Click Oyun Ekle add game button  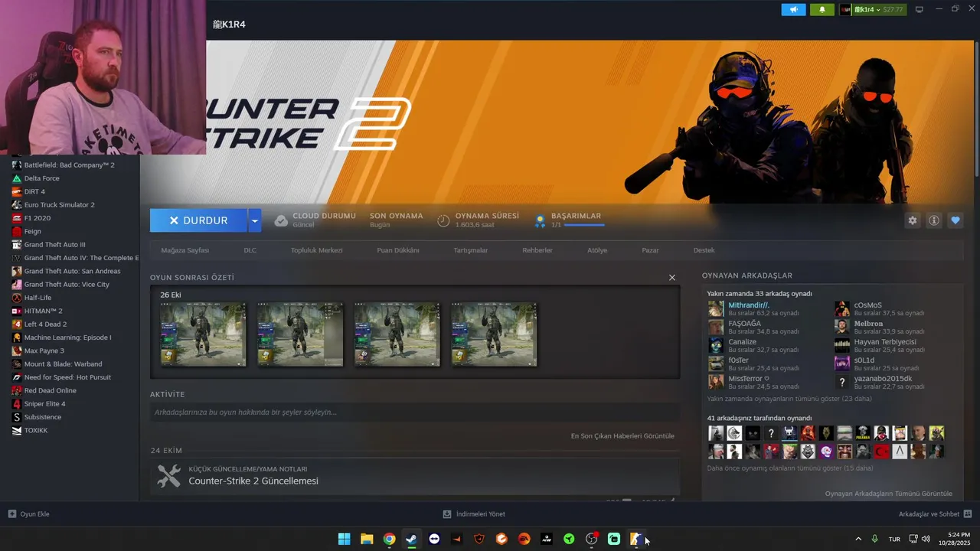click(x=28, y=514)
